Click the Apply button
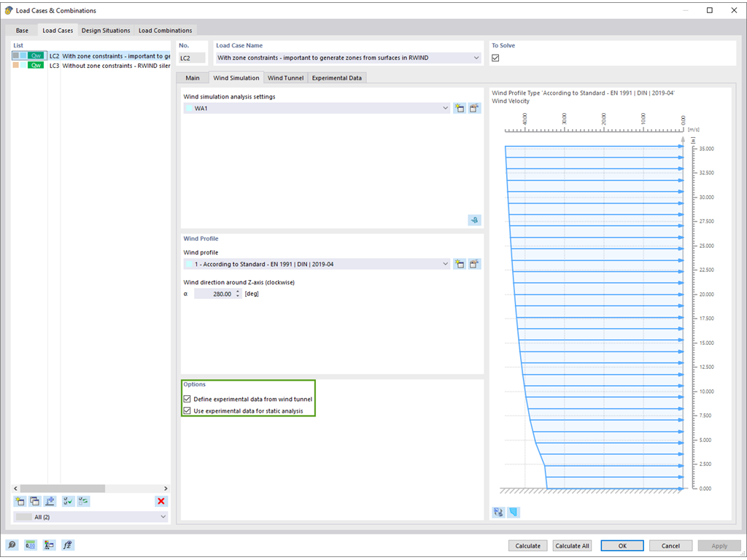This screenshot has width=747, height=560. (719, 545)
